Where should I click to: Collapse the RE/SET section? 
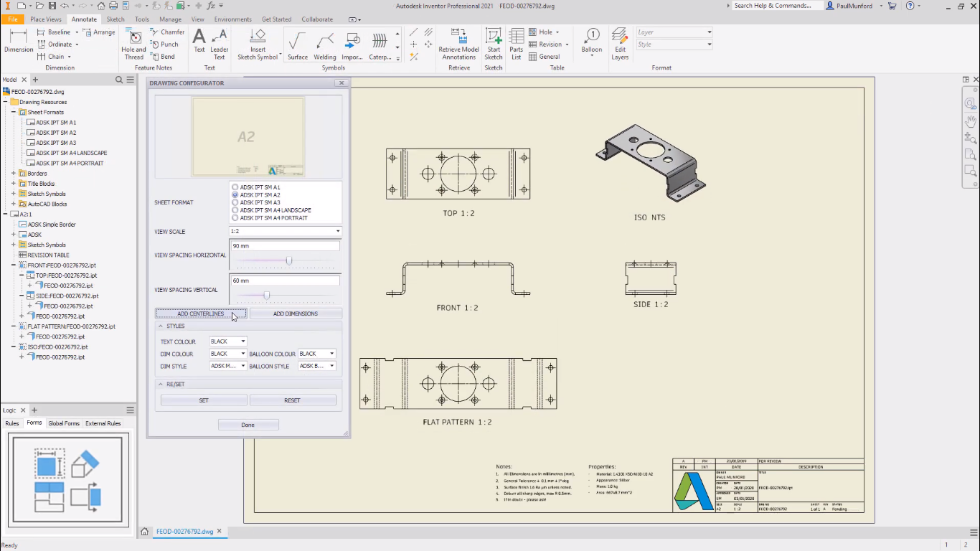click(161, 384)
